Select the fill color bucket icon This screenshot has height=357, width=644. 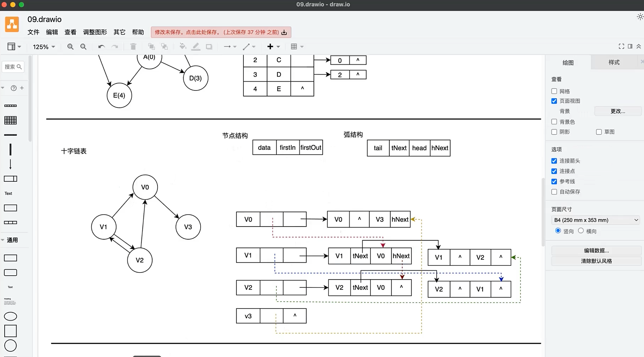pos(183,47)
